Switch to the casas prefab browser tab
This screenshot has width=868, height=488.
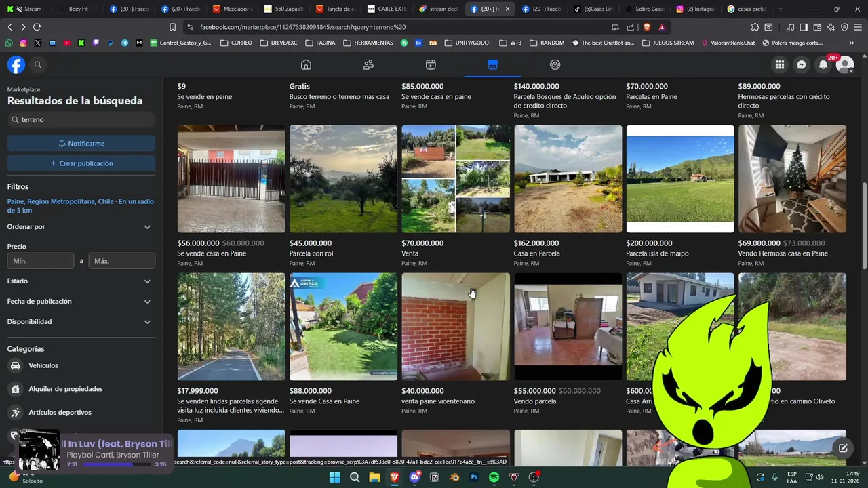[x=746, y=9]
